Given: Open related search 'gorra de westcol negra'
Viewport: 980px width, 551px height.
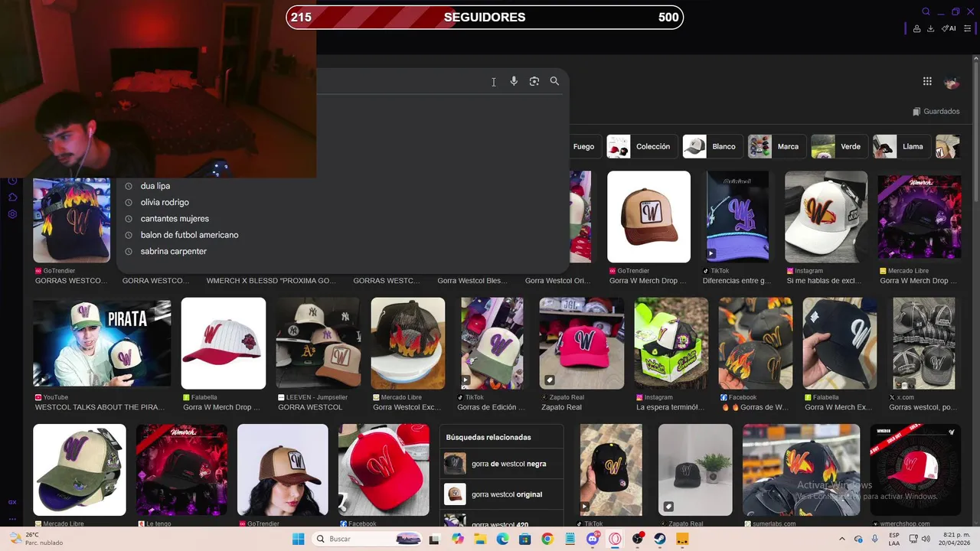Looking at the screenshot, I should [502, 464].
